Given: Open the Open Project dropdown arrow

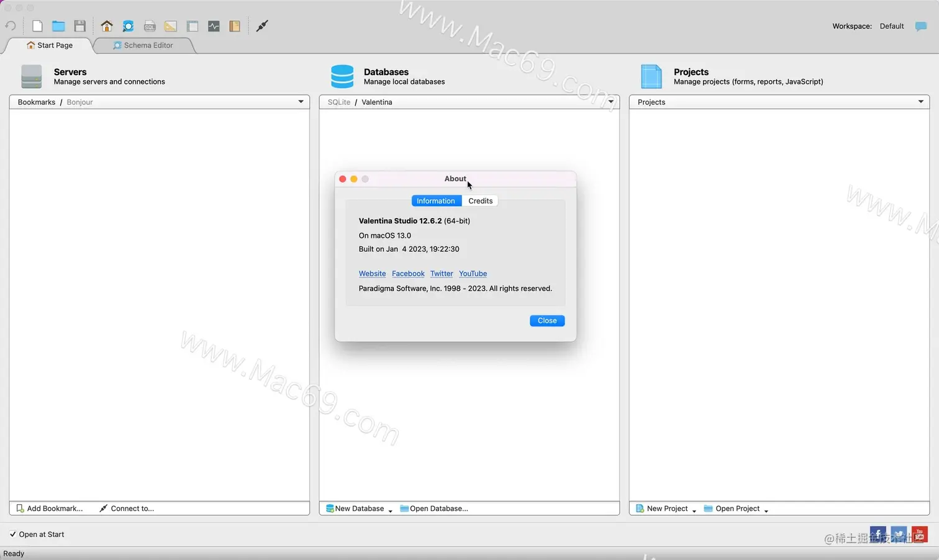Looking at the screenshot, I should [766, 510].
